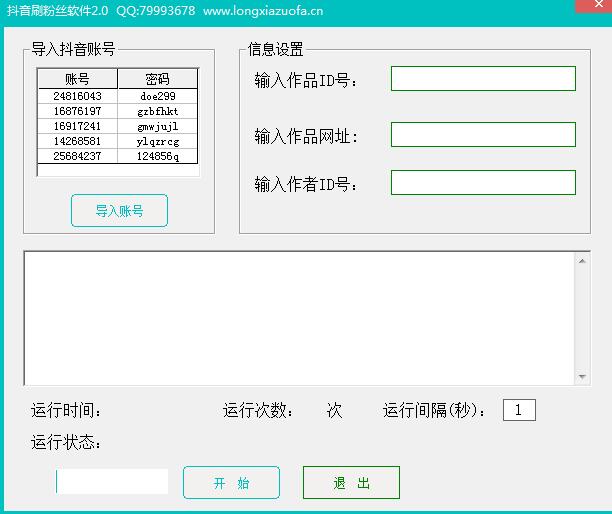612x514 pixels.
Task: Click the 运行时间 label
Action: [66, 411]
